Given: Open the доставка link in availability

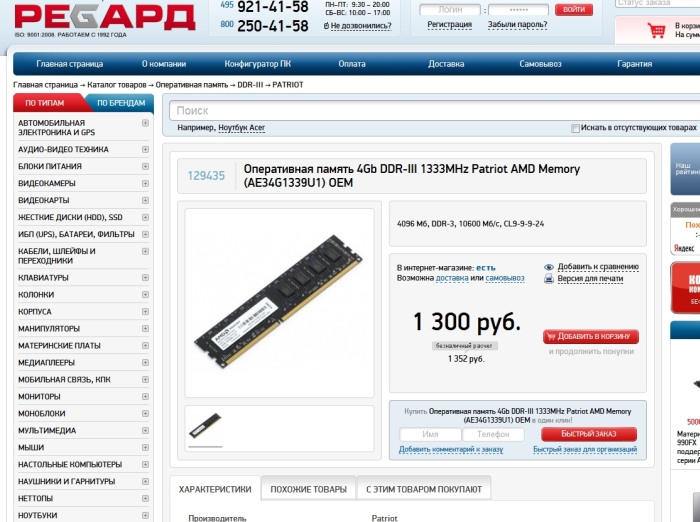Looking at the screenshot, I should tap(452, 278).
